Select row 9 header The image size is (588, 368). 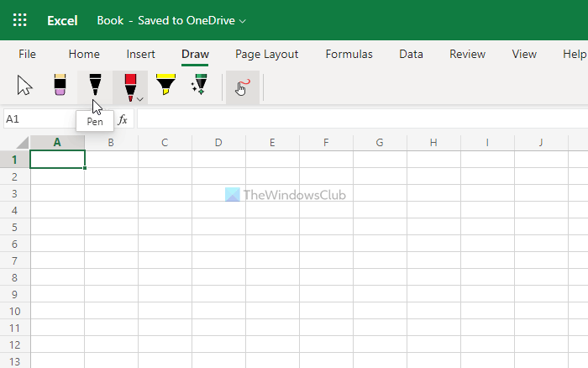pyautogui.click(x=14, y=294)
